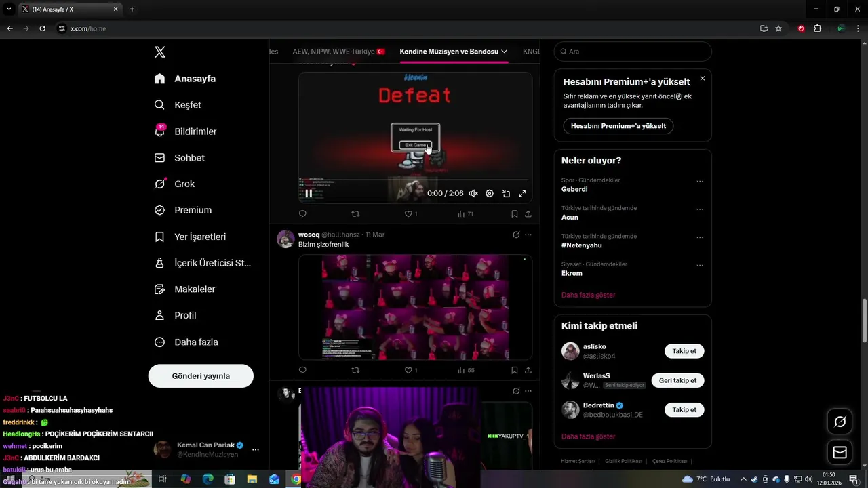Open Keşfet from the sidebar

click(178, 105)
